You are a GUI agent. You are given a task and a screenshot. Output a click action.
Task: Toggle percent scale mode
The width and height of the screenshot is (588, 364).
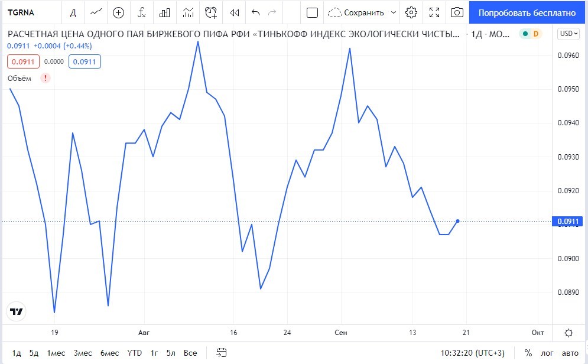[528, 353]
